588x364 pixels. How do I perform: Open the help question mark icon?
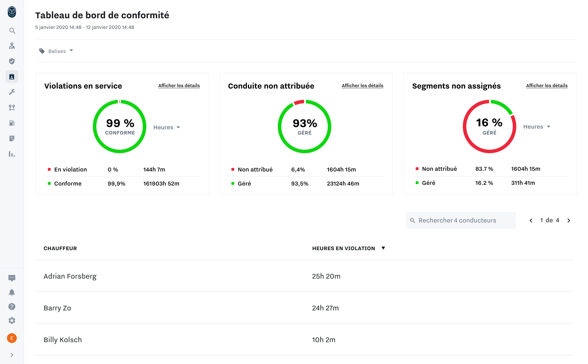[x=12, y=306]
